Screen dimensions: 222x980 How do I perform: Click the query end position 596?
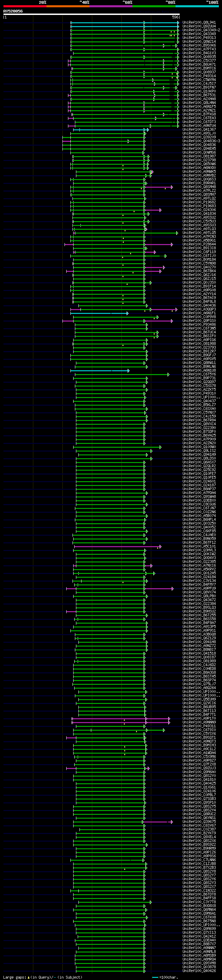pos(175,17)
